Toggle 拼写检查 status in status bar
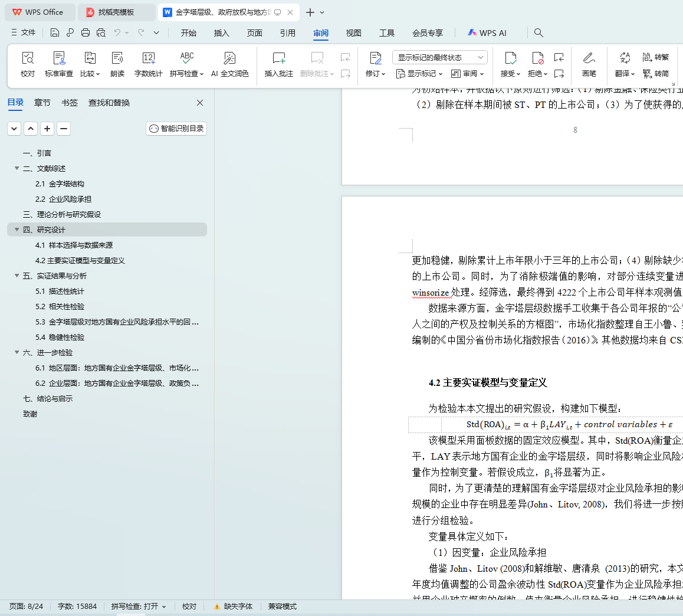Viewport: 683px width, 616px height. 139,607
